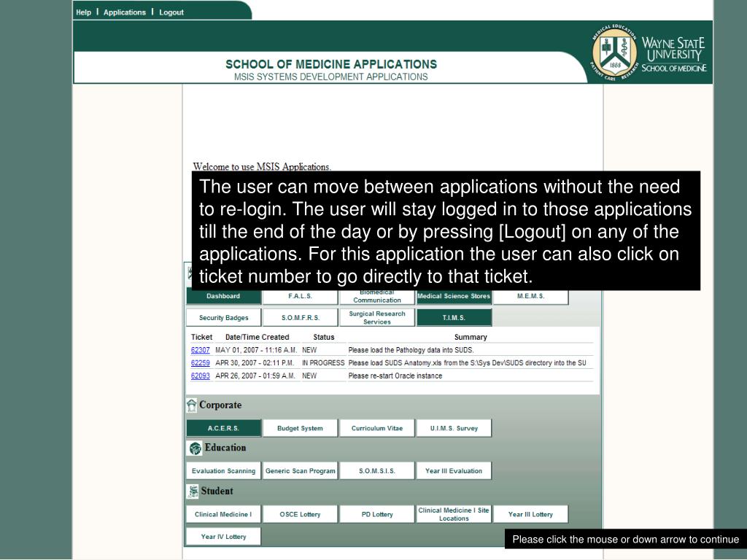
Task: Open the Curriculum Vitae application
Action: pyautogui.click(x=377, y=428)
